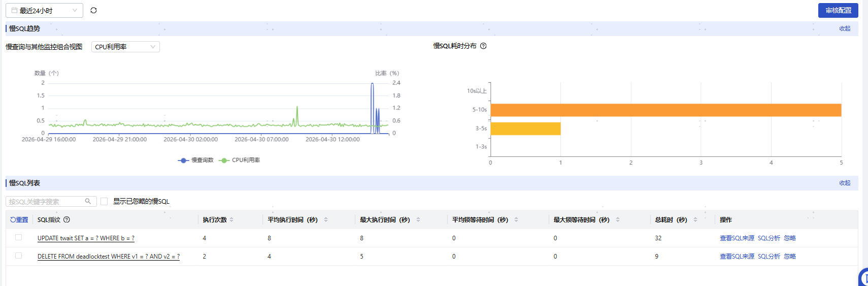Sort by 总耗时 column
The height and width of the screenshot is (286, 868).
[x=695, y=220]
